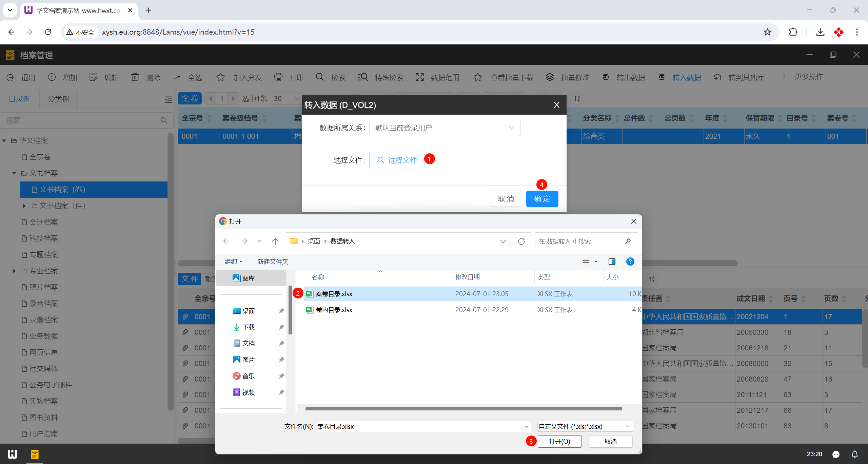Toggle the preview pane icon in dialog
The height and width of the screenshot is (464, 868).
612,262
